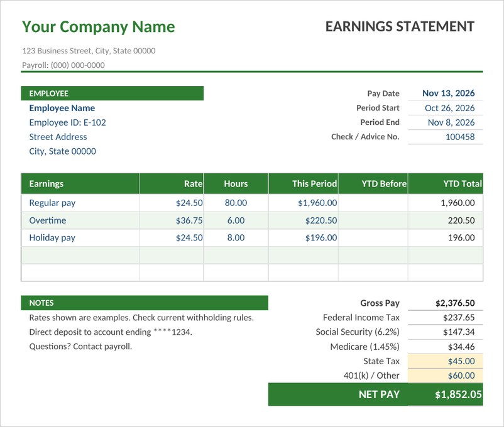
Task: Select the 'Employee Name' field
Action: [62, 108]
